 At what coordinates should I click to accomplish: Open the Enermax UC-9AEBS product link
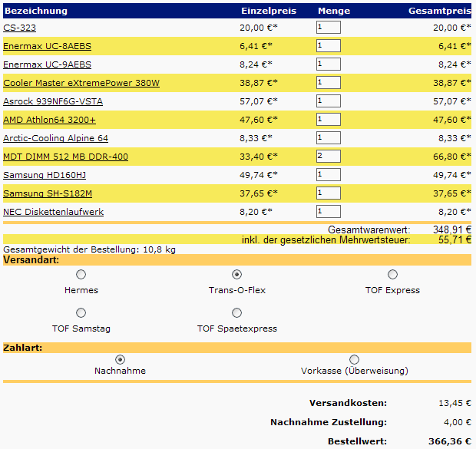[47, 64]
